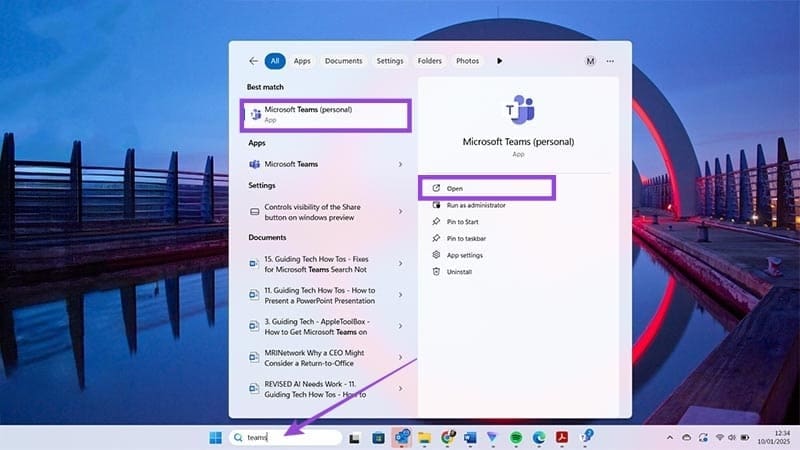This screenshot has height=450, width=800.
Task: Select Microsoft Teams under Apps
Action: coord(327,164)
